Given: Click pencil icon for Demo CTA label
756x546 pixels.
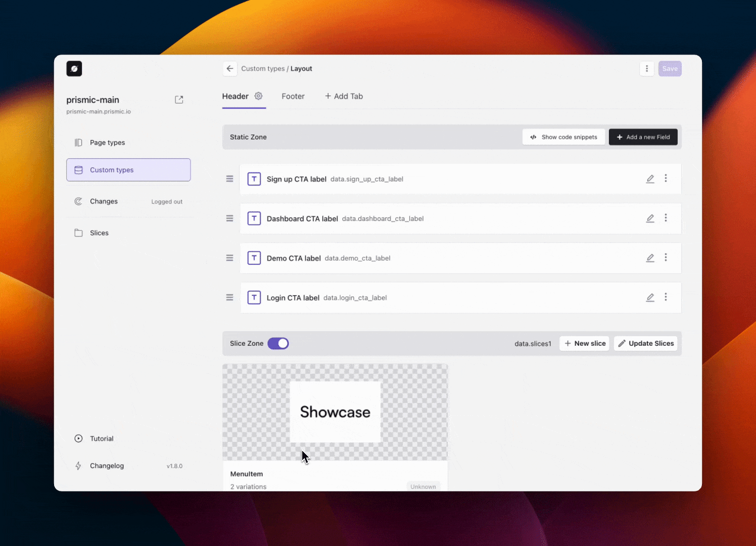Looking at the screenshot, I should pyautogui.click(x=650, y=258).
